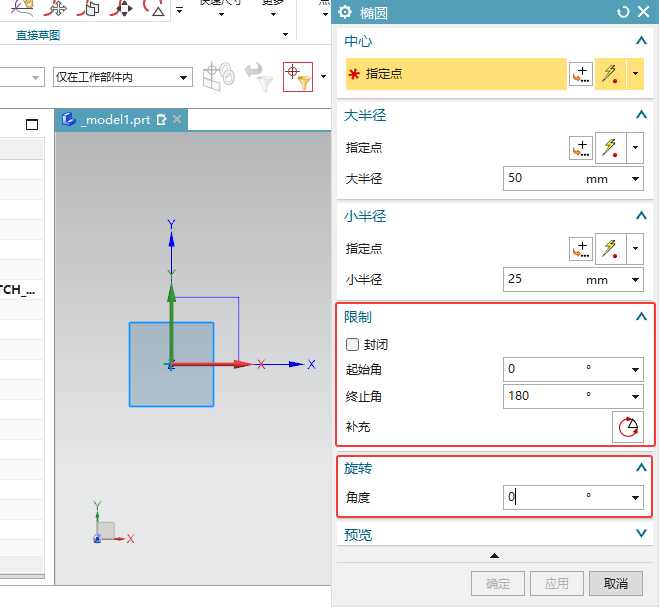Click the offset move curve toolbar icon
This screenshot has width=659, height=607.
(88, 8)
